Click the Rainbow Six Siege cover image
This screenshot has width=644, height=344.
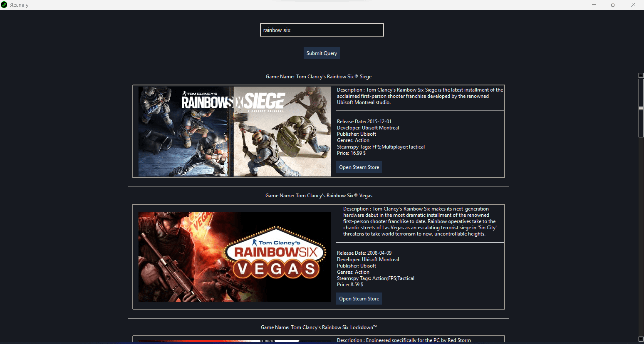235,131
